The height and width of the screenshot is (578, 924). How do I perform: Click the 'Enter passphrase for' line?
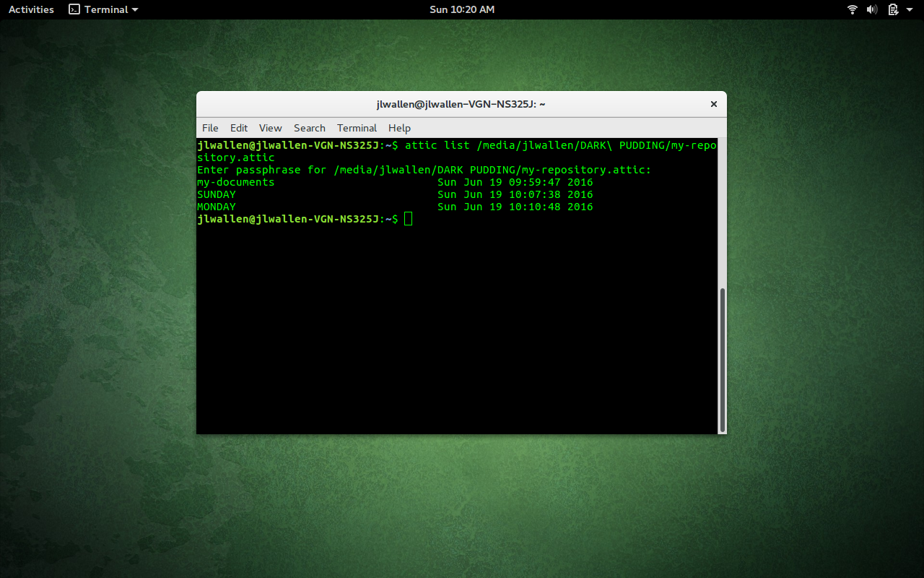click(x=424, y=170)
